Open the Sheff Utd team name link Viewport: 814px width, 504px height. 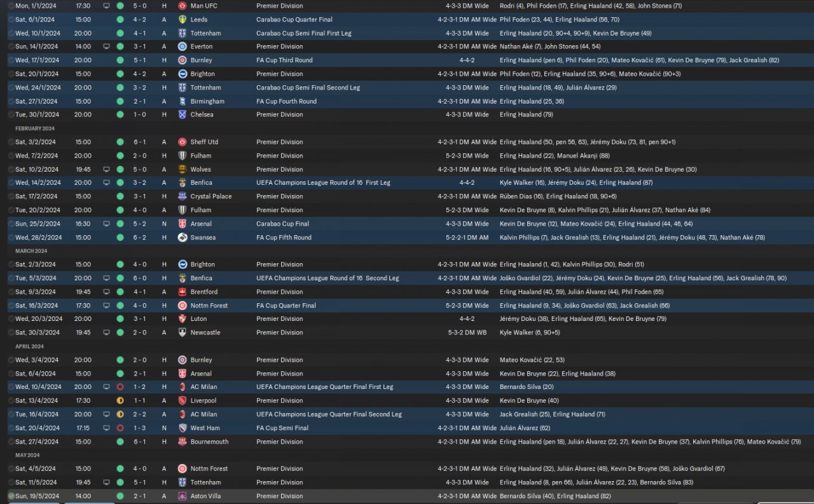point(204,142)
